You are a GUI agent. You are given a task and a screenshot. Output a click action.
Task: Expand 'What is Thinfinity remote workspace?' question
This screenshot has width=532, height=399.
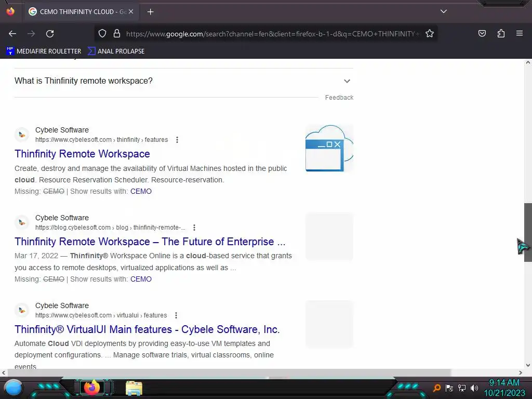[183, 81]
